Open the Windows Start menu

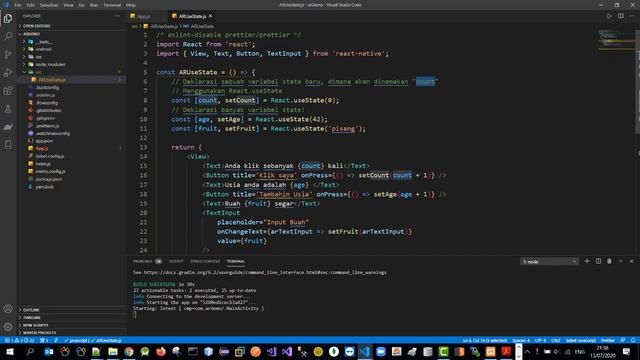pos(9,351)
